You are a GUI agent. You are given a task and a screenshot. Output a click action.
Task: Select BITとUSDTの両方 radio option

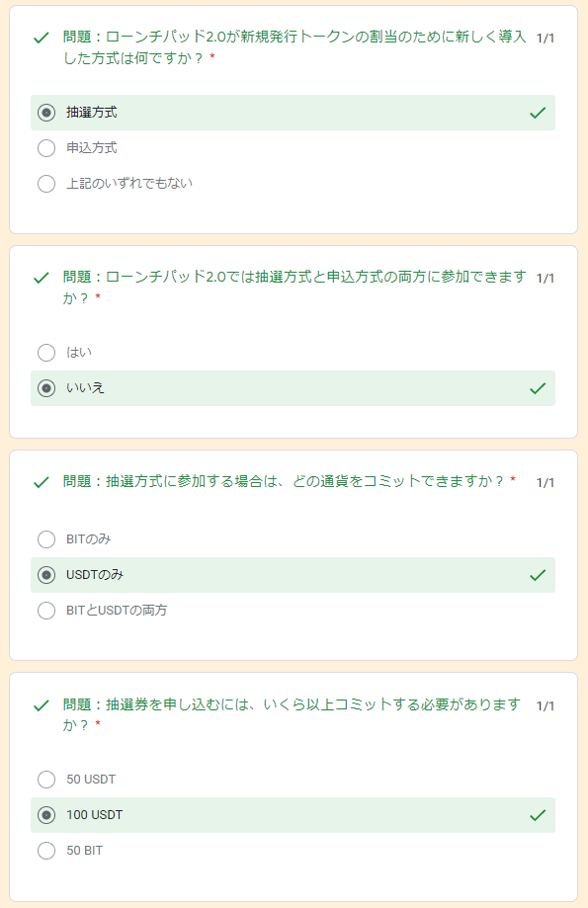point(46,611)
